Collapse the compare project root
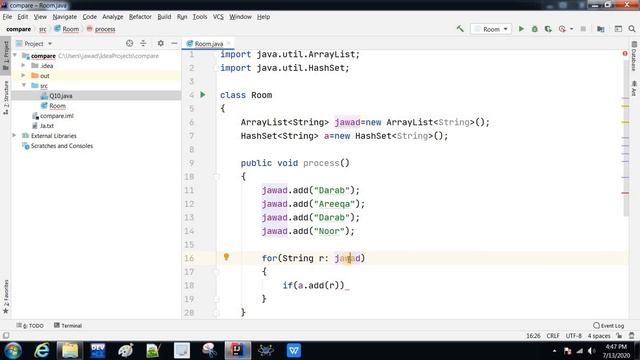 pos(15,56)
